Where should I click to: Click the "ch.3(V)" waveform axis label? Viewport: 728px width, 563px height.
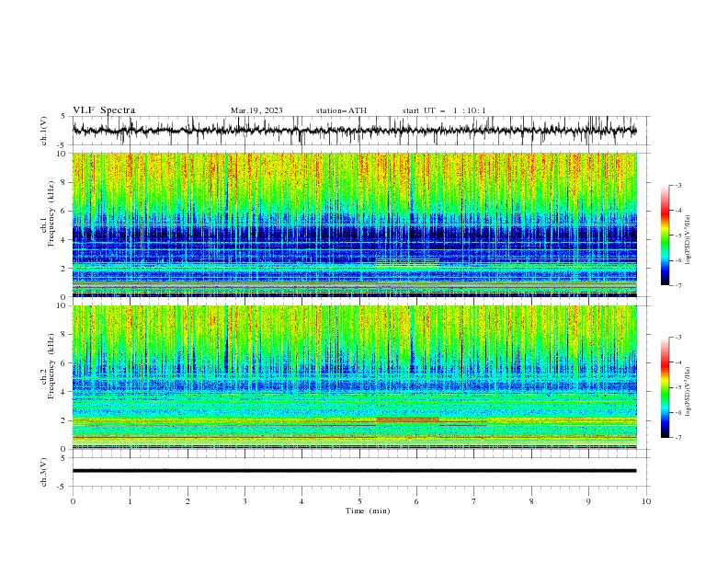point(44,472)
